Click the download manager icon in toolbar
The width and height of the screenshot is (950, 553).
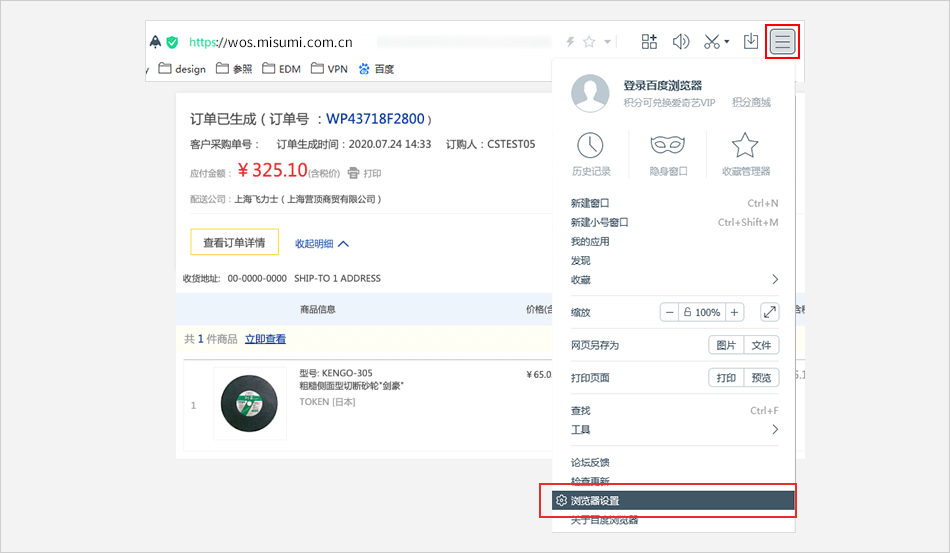click(x=751, y=41)
